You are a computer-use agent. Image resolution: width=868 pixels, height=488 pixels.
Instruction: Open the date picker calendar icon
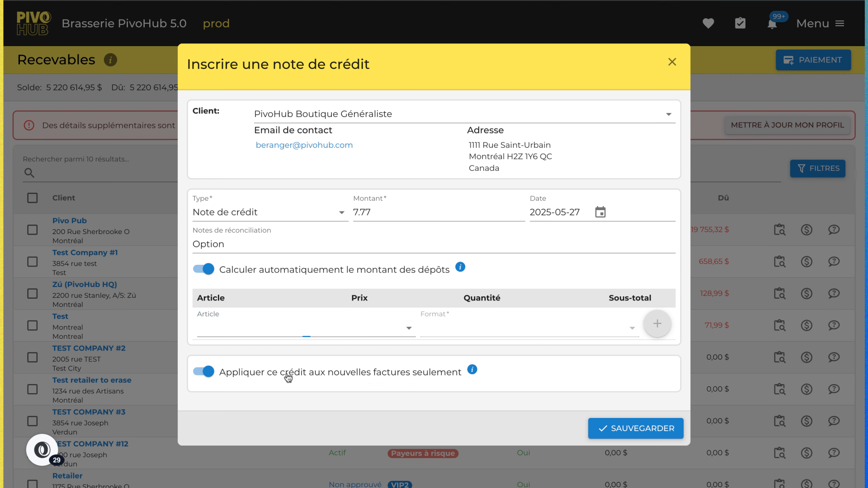point(600,212)
